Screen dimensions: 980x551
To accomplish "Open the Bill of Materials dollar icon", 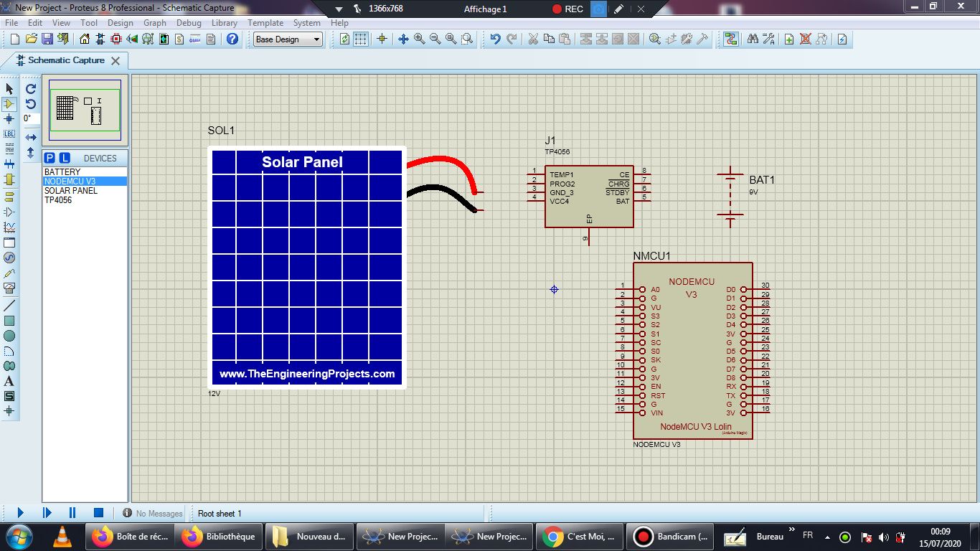I will [x=179, y=39].
